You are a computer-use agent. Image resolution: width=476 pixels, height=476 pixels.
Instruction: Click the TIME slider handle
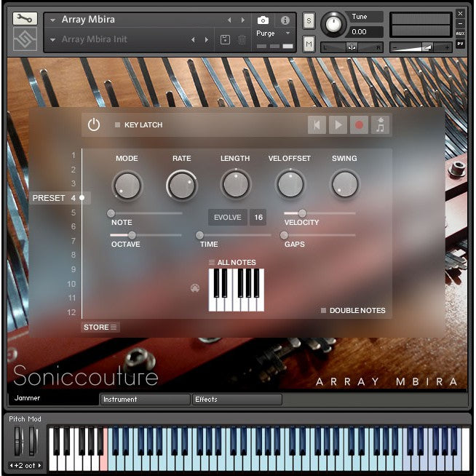tap(199, 235)
